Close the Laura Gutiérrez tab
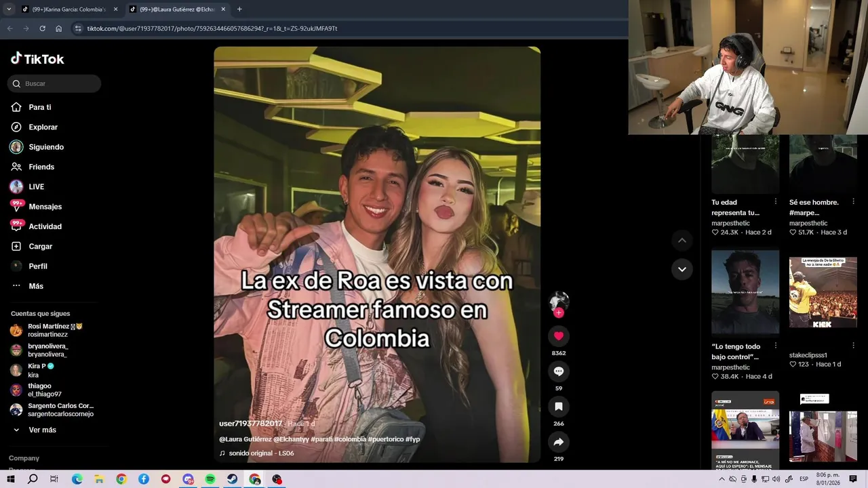The image size is (868, 488). 223,9
